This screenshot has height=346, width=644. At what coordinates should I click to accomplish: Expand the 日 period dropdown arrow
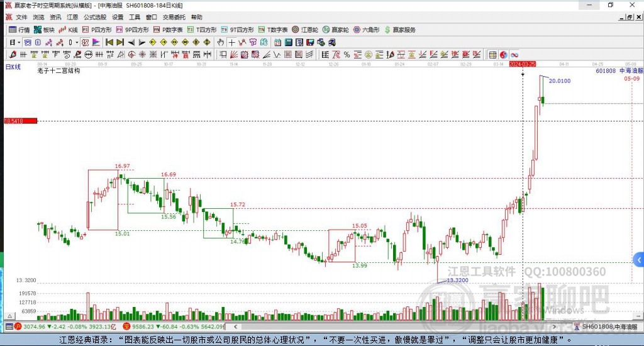19,42
